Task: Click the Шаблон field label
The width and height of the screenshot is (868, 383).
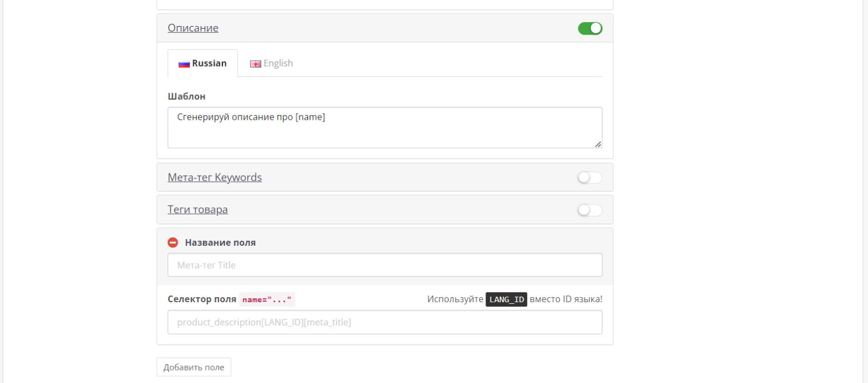Action: (x=187, y=97)
